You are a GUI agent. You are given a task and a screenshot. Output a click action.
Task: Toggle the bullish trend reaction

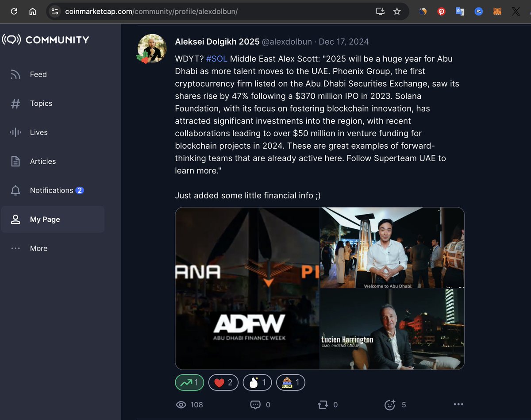[189, 382]
